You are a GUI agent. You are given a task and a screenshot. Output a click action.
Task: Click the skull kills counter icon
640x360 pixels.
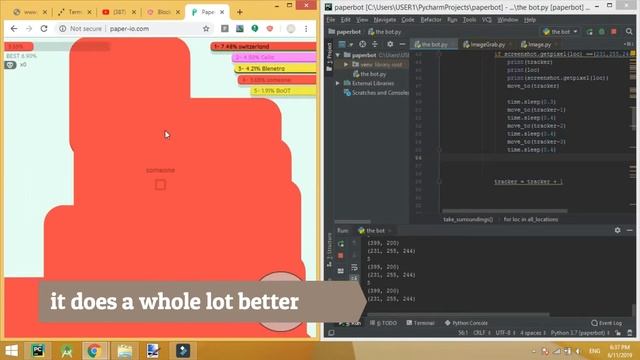click(x=10, y=65)
